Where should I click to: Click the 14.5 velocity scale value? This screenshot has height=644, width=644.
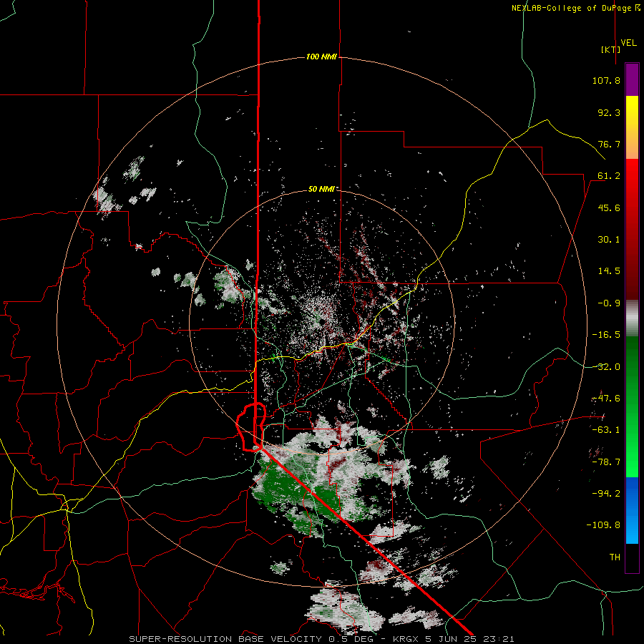[x=609, y=271]
